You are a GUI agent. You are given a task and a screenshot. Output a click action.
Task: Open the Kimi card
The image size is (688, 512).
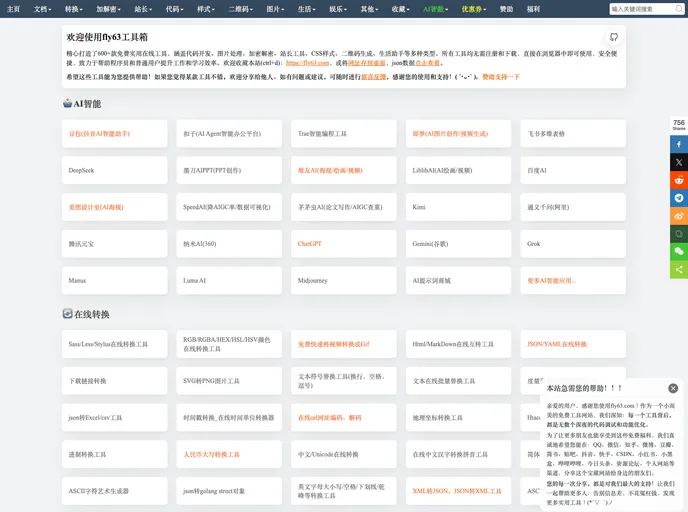click(x=458, y=207)
